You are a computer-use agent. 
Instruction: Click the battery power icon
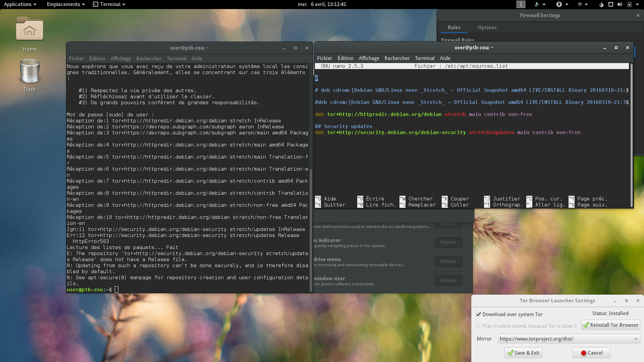pyautogui.click(x=630, y=4)
